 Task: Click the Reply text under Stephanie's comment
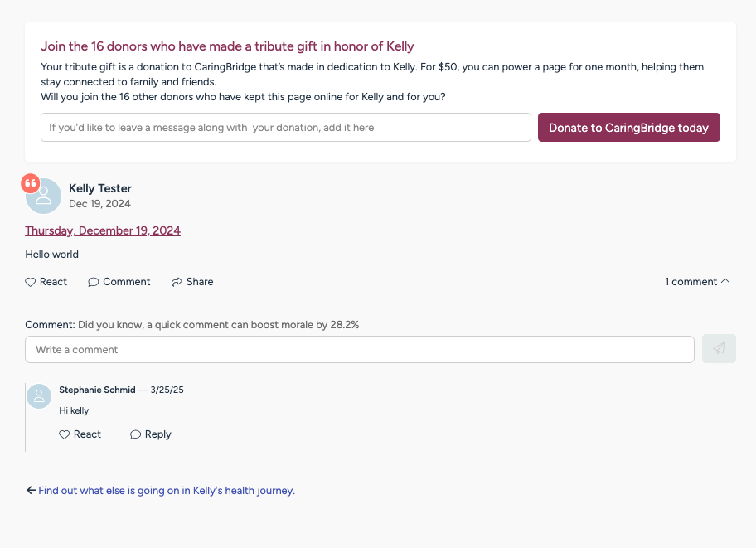click(x=158, y=434)
